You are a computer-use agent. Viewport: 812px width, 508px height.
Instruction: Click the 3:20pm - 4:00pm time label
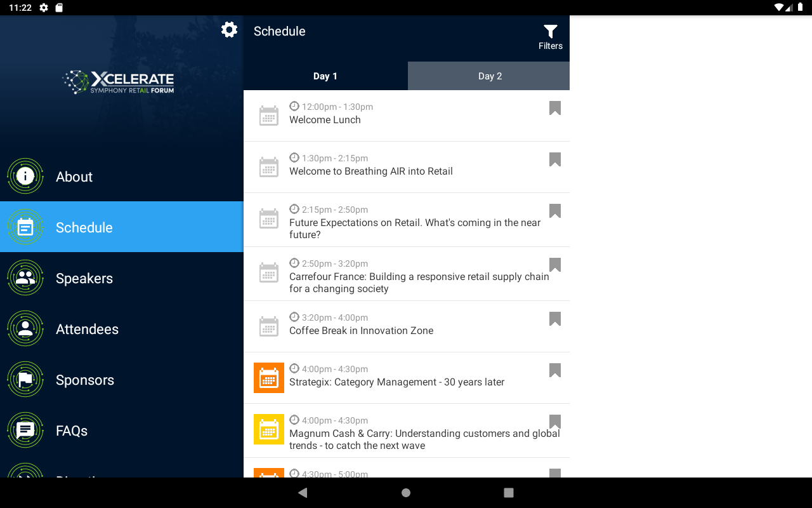coord(335,317)
